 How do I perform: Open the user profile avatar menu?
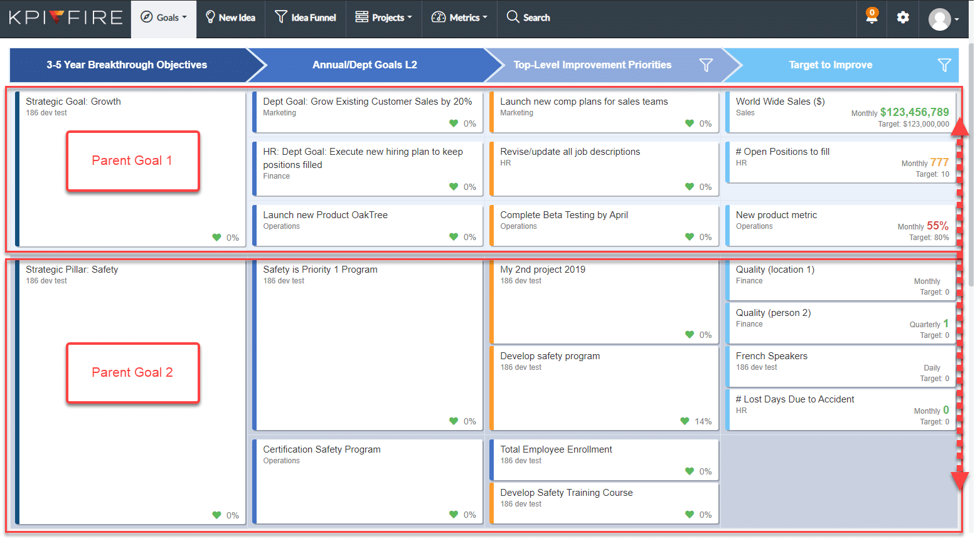[944, 19]
